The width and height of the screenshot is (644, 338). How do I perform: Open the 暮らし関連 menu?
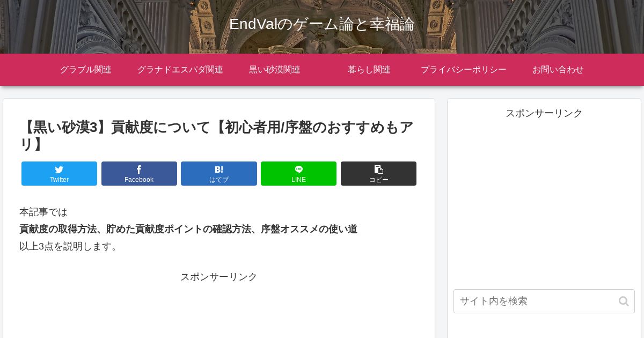tap(369, 70)
